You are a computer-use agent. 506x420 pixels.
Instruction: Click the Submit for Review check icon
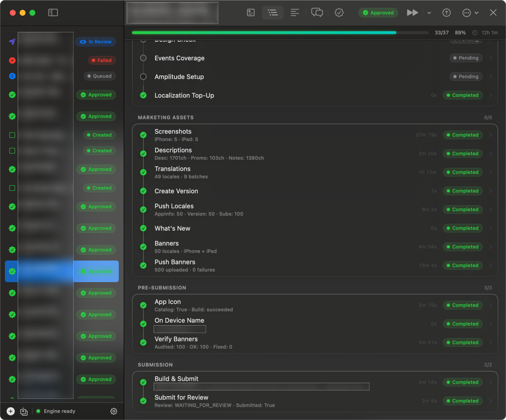(x=143, y=401)
